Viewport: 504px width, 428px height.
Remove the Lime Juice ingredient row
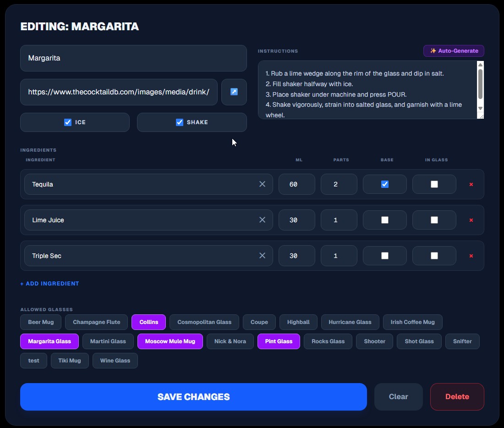(x=471, y=220)
